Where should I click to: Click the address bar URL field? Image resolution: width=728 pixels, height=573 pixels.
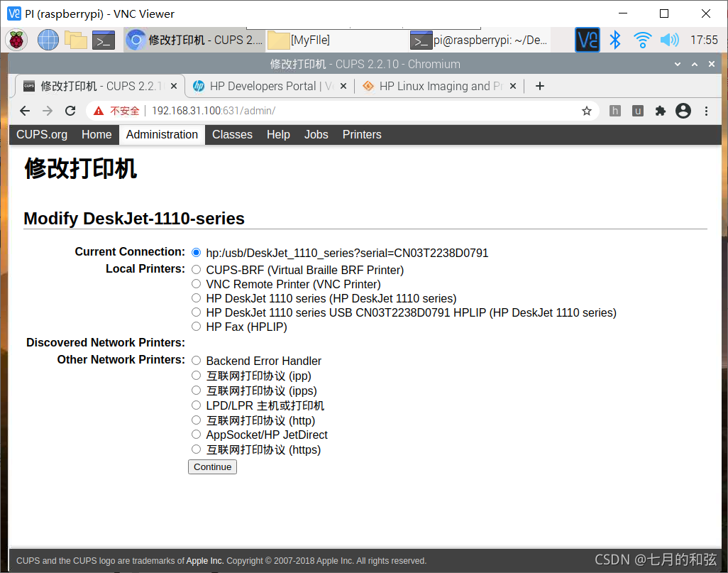click(x=342, y=111)
